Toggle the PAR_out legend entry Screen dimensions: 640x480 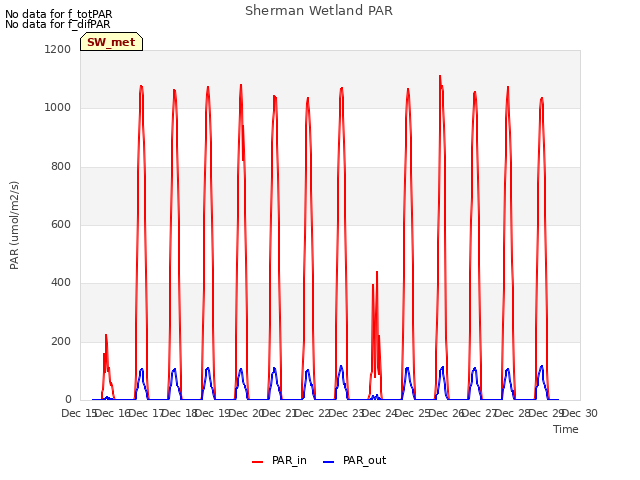click(x=355, y=460)
